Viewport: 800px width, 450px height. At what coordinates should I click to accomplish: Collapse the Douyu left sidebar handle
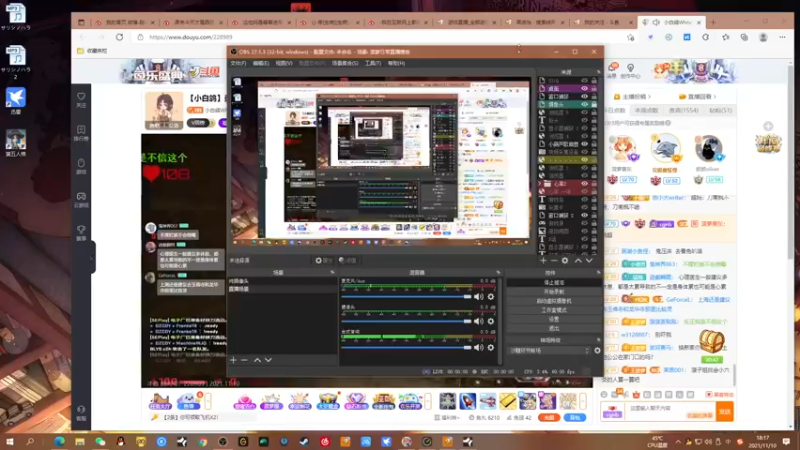click(x=93, y=258)
